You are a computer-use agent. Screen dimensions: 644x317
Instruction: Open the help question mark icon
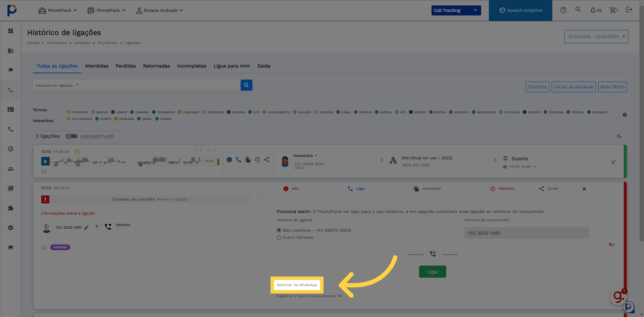(563, 10)
